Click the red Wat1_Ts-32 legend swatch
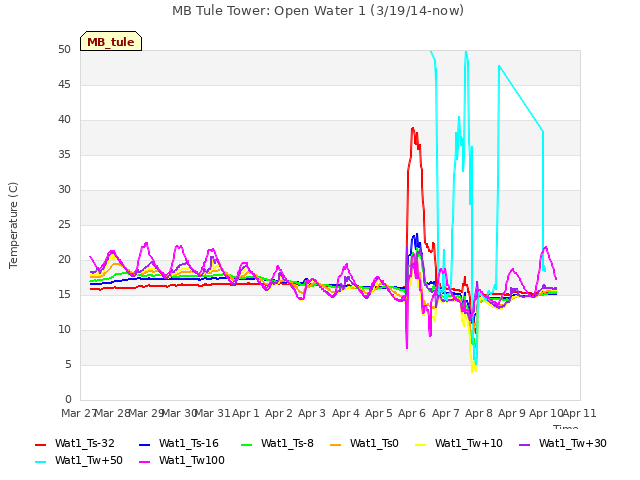This screenshot has height=480, width=640. [x=40, y=444]
